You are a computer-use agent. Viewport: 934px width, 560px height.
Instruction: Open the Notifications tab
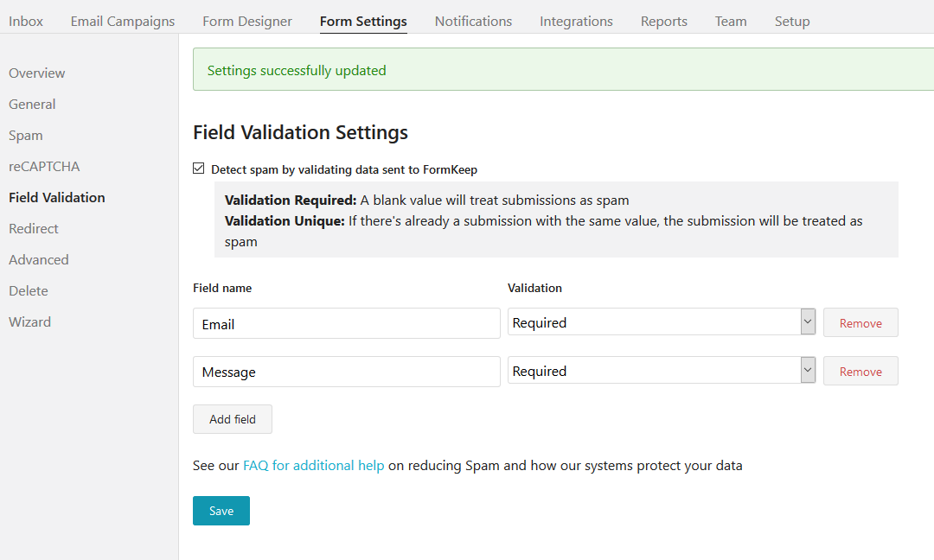(473, 21)
